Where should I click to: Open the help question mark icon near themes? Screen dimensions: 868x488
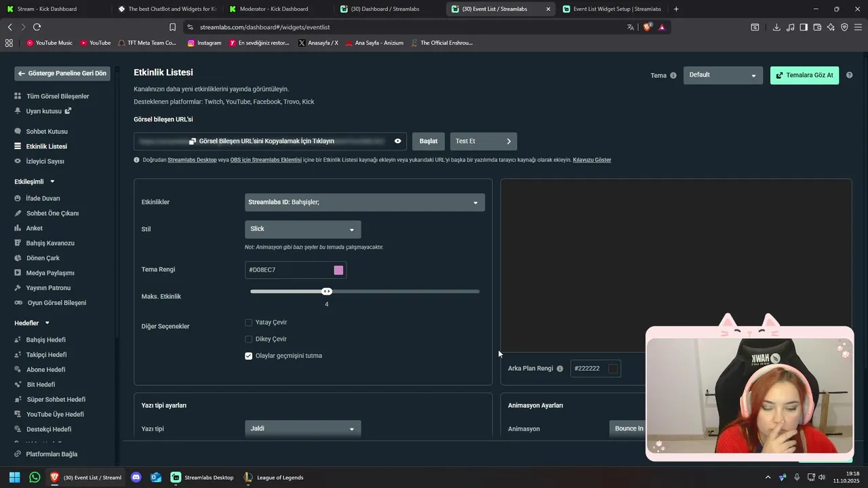pyautogui.click(x=849, y=75)
